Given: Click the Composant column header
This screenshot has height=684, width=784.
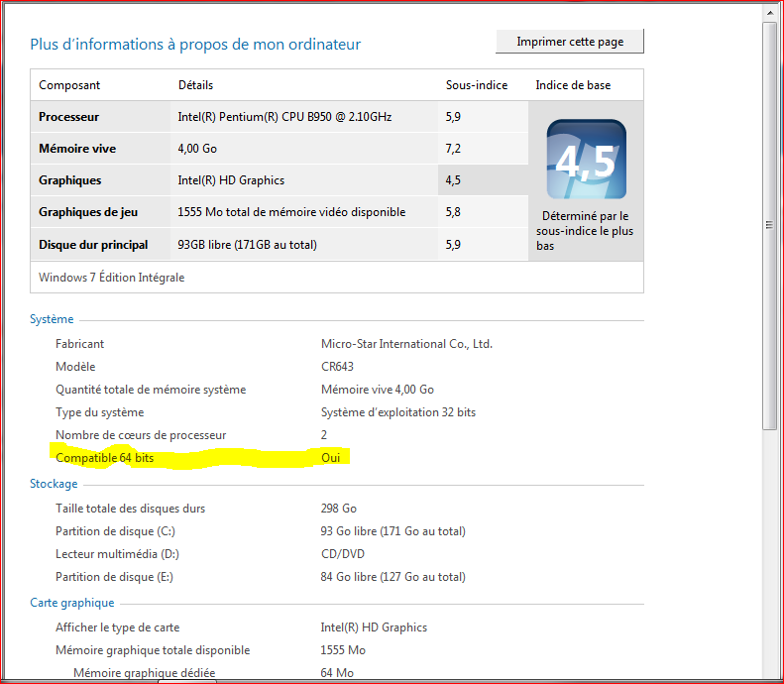Looking at the screenshot, I should [69, 85].
